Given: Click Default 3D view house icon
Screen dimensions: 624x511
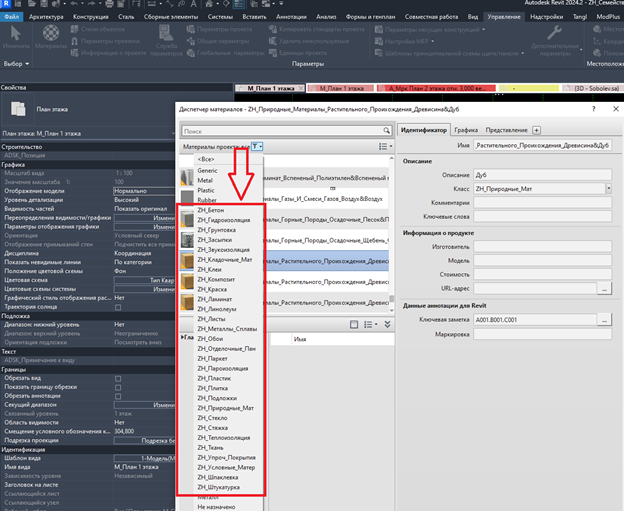Looking at the screenshot, I should (209, 4).
